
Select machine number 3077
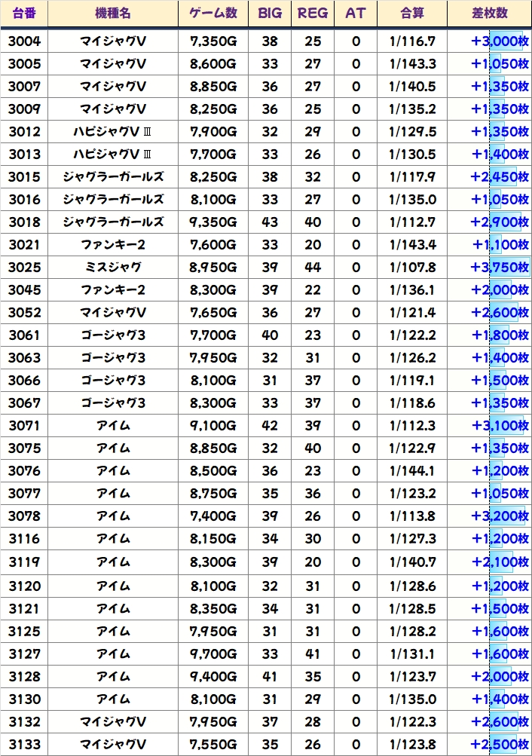[24, 494]
